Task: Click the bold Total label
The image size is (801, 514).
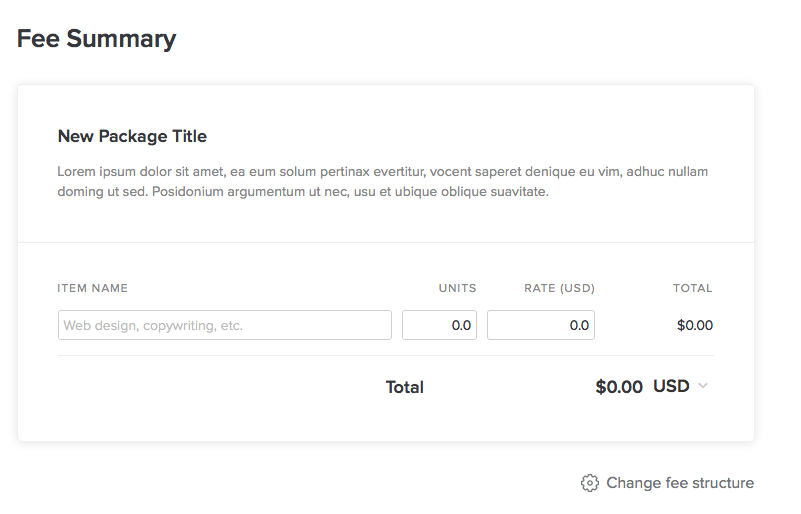Action: [405, 387]
